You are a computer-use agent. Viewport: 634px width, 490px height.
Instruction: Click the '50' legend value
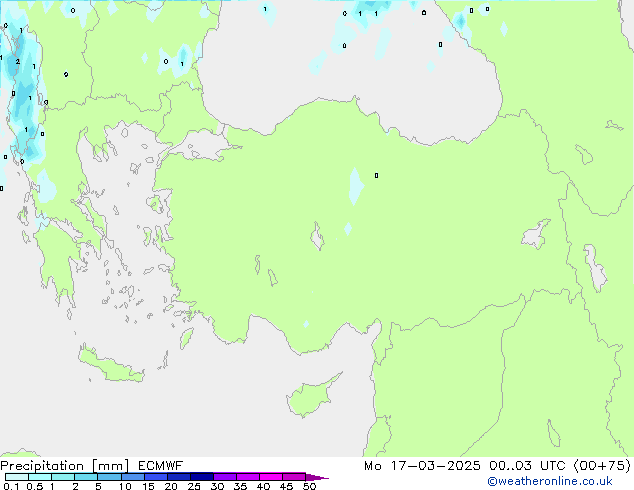point(309,486)
